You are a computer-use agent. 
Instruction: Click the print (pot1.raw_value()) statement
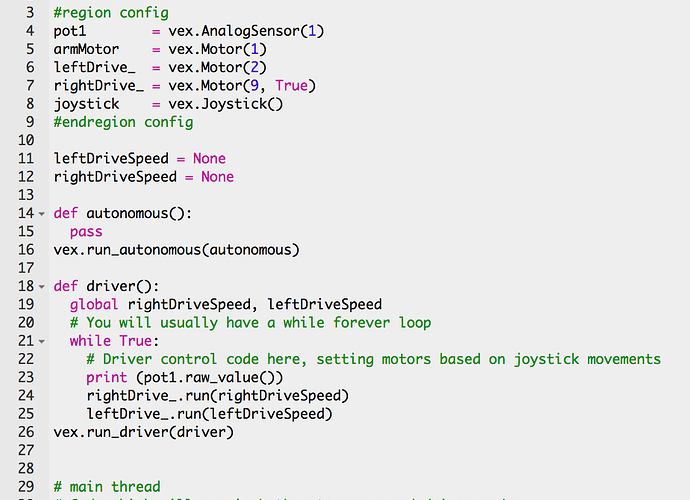point(184,377)
